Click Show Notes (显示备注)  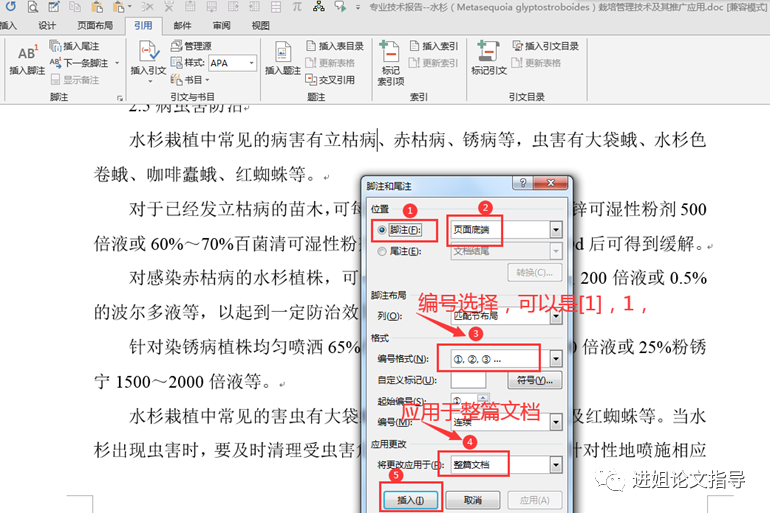pyautogui.click(x=75, y=80)
